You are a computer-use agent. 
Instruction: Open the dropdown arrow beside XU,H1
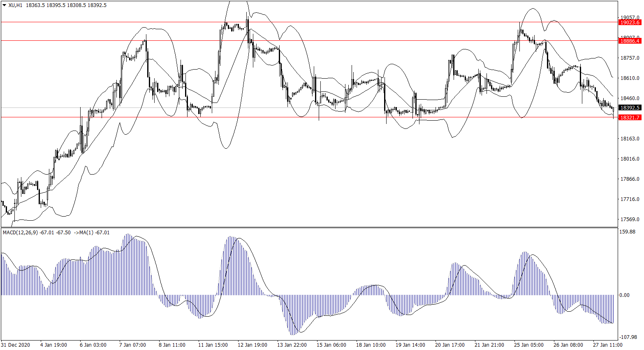click(4, 5)
